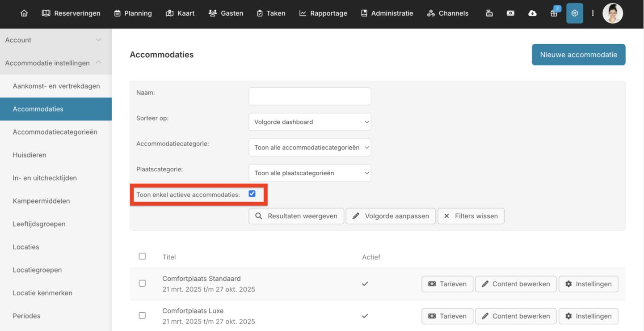644x331 pixels.
Task: Select the Comfortplaats Luxe row checkbox
Action: point(142,315)
